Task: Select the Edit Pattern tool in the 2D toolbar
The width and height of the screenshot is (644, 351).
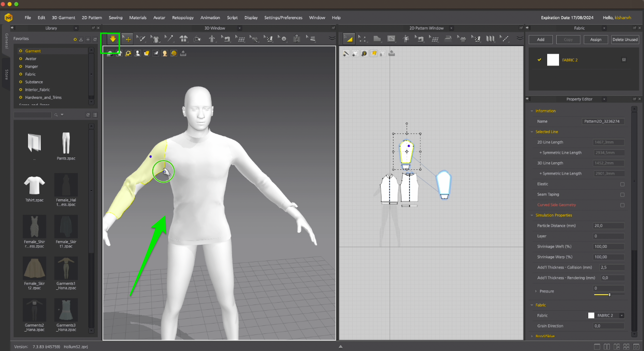Action: pyautogui.click(x=349, y=39)
